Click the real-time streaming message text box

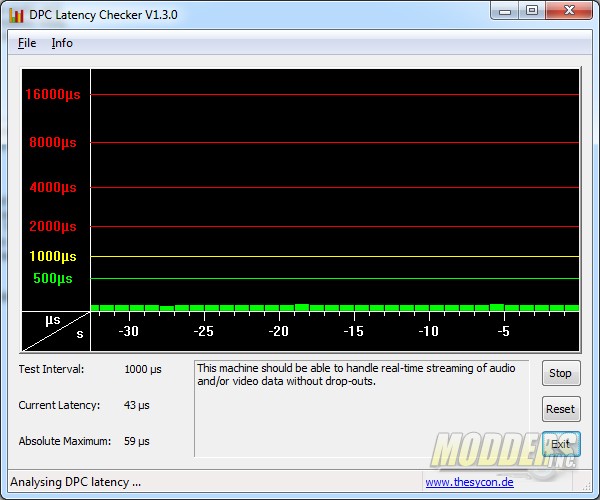coord(362,409)
